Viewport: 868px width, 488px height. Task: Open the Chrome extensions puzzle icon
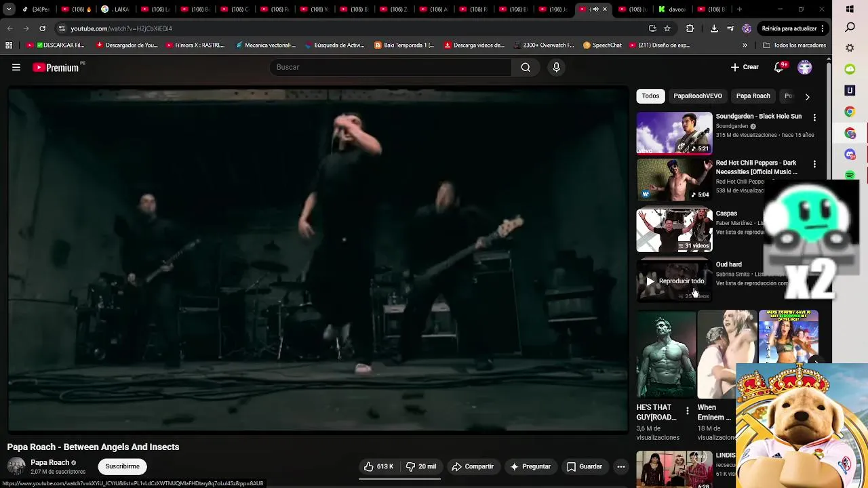coord(690,28)
